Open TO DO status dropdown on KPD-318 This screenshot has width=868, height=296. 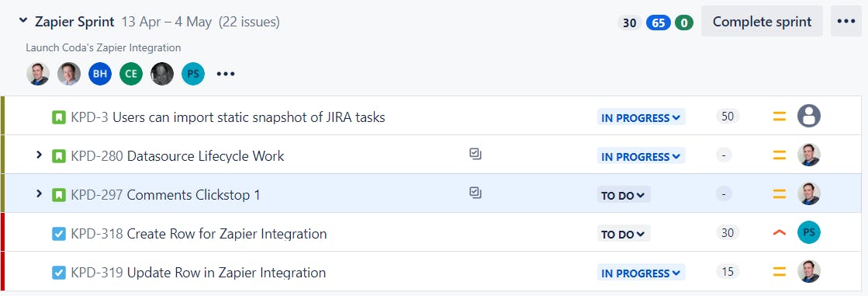[x=624, y=234]
